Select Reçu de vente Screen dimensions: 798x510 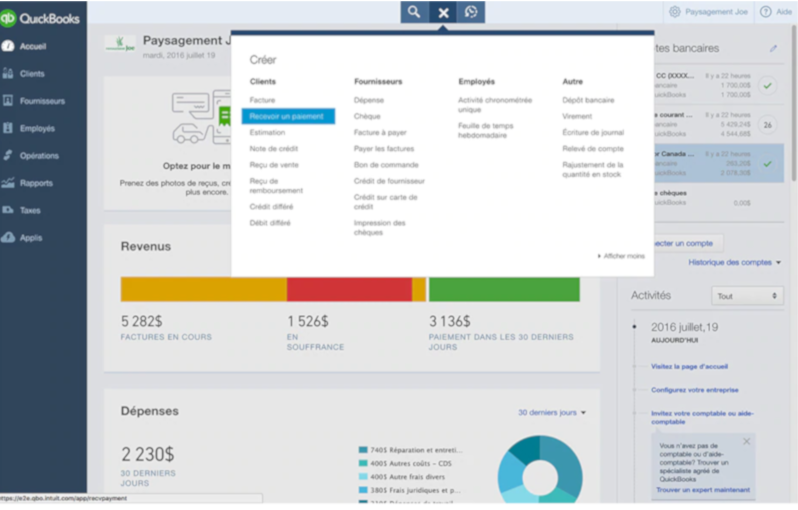[274, 165]
